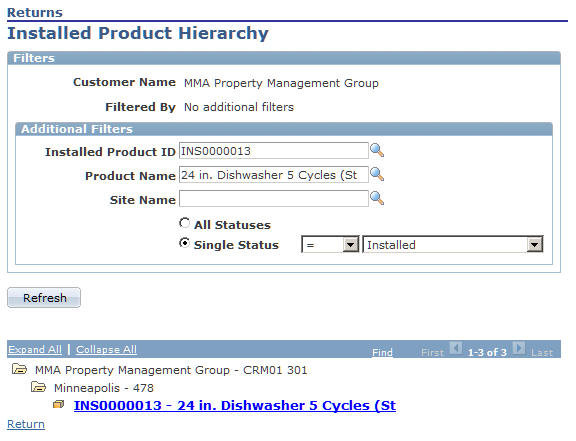Open lookup for Installed Product ID

coord(377,150)
